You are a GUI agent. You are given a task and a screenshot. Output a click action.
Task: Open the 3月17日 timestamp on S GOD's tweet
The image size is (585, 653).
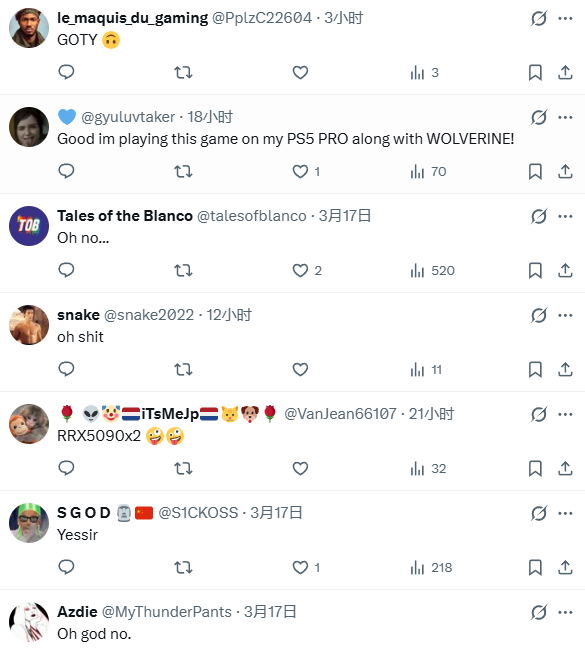tap(276, 513)
